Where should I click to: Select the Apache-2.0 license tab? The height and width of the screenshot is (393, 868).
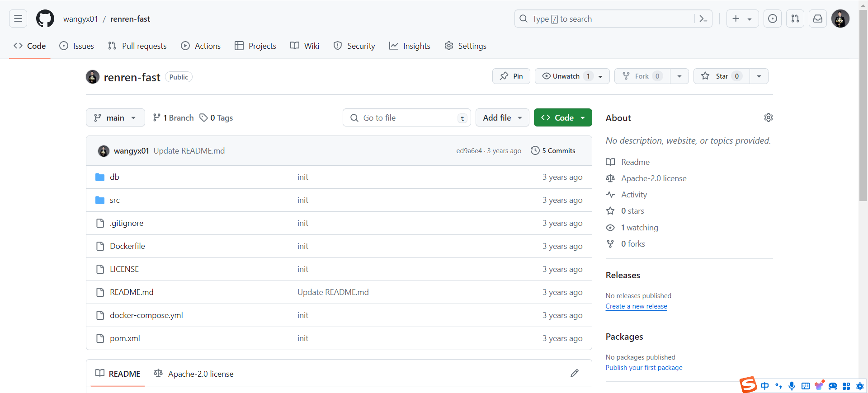point(193,374)
